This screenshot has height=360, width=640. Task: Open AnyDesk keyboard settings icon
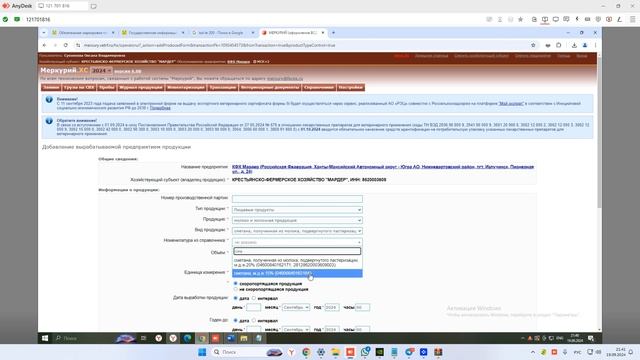click(x=587, y=19)
